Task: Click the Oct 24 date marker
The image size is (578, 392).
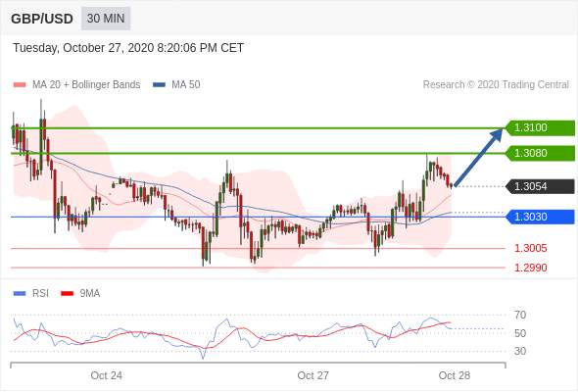Action: 106,375
